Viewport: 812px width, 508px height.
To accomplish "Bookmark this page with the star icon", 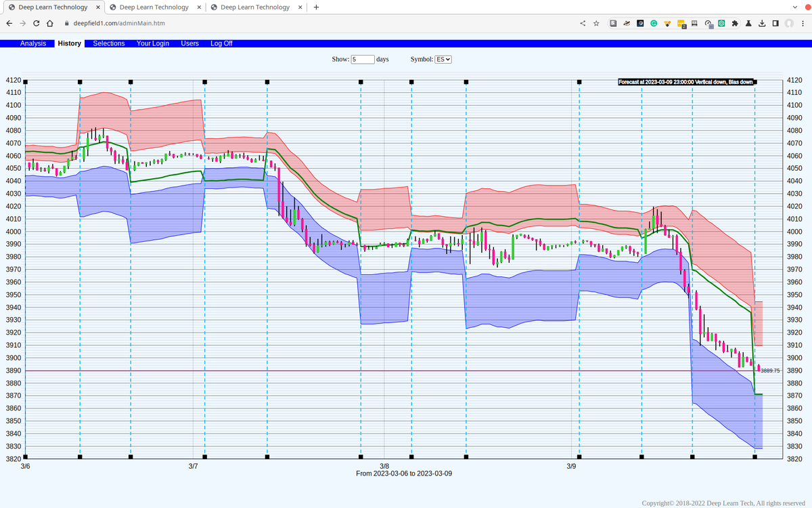I will pyautogui.click(x=596, y=23).
